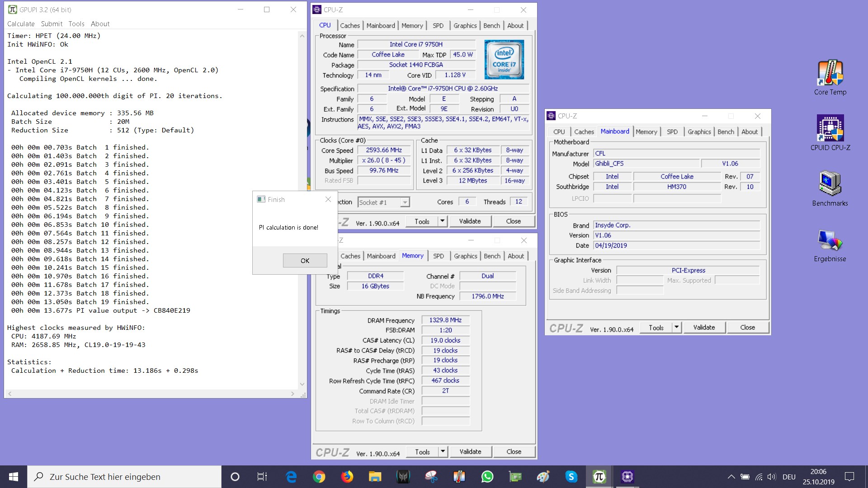Click NB Frequency 1796.0 MHz value
The height and width of the screenshot is (488, 868).
[x=487, y=296]
